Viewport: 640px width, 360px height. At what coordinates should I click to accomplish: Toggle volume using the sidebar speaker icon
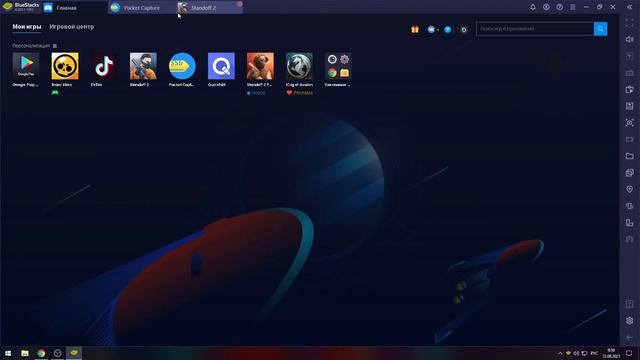[629, 39]
